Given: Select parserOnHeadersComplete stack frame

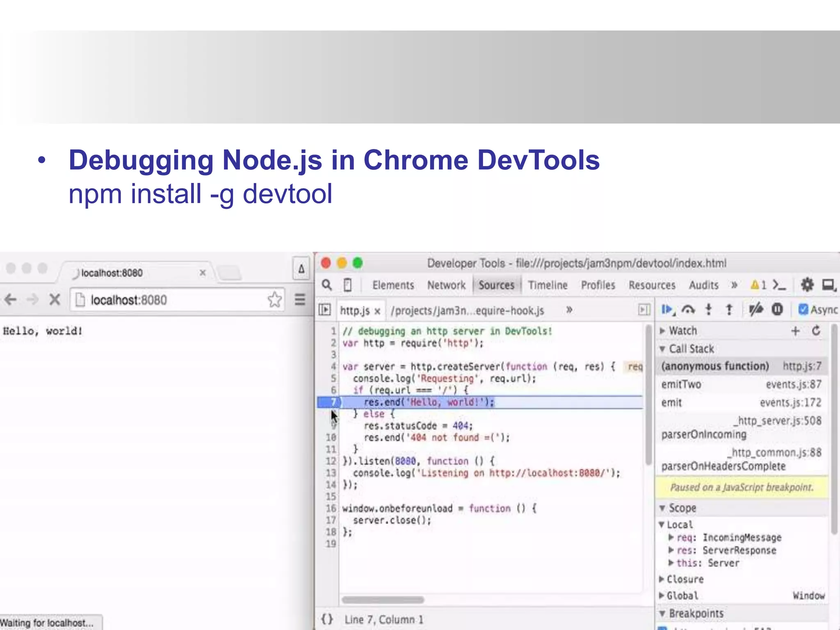Looking at the screenshot, I should coord(742,459).
